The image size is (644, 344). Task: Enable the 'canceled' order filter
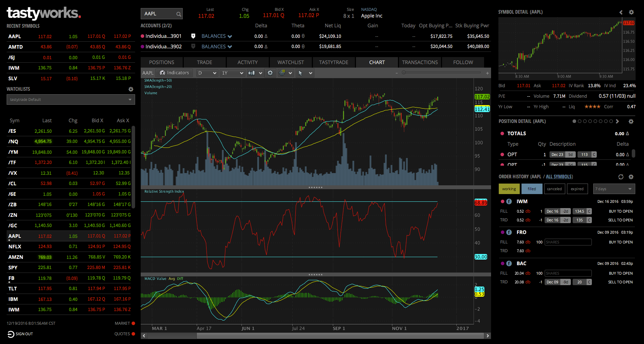pyautogui.click(x=554, y=188)
